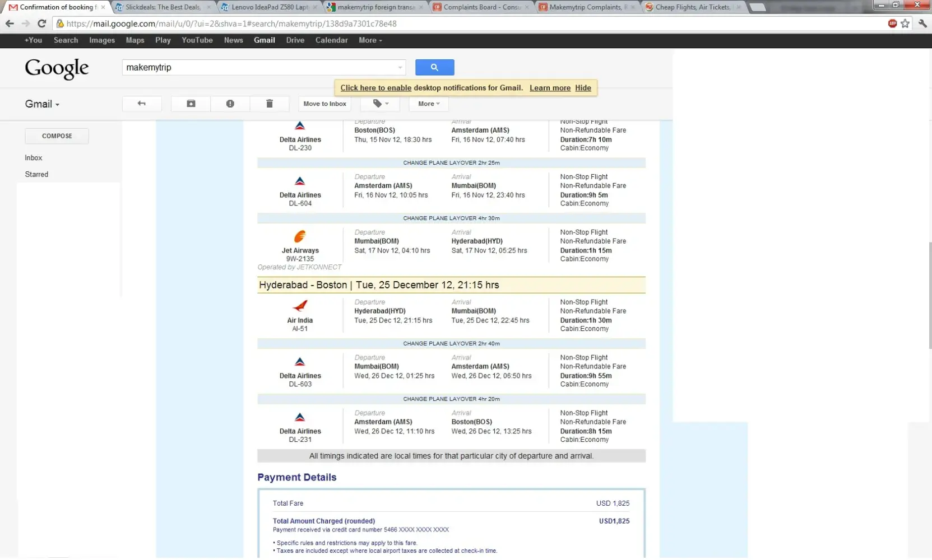Click the blue Gmail search button

(434, 67)
